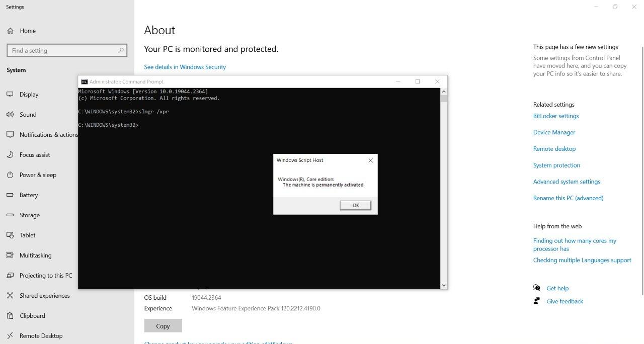Click the Tablet icon in sidebar
This screenshot has width=644, height=344.
[10, 235]
